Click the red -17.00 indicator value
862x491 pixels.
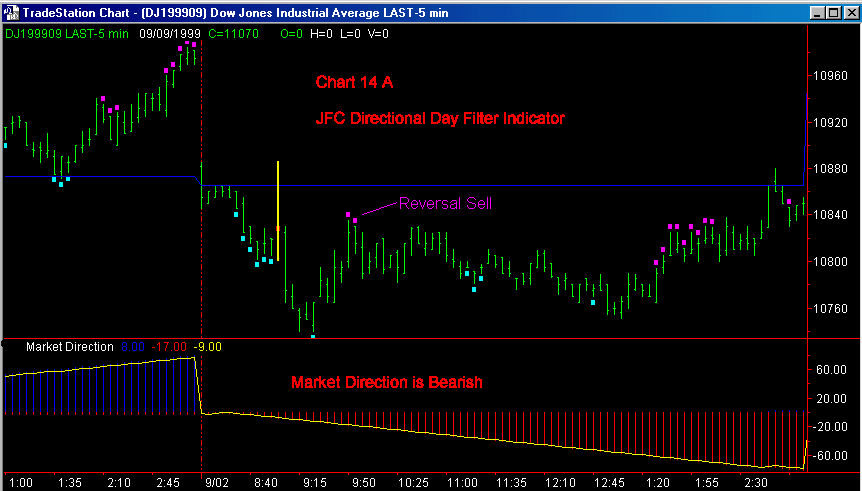tap(169, 347)
